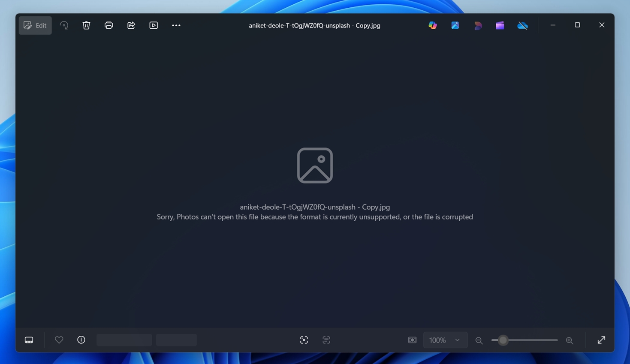Image resolution: width=630 pixels, height=364 pixels.
Task: Extract text from the image
Action: [326, 340]
